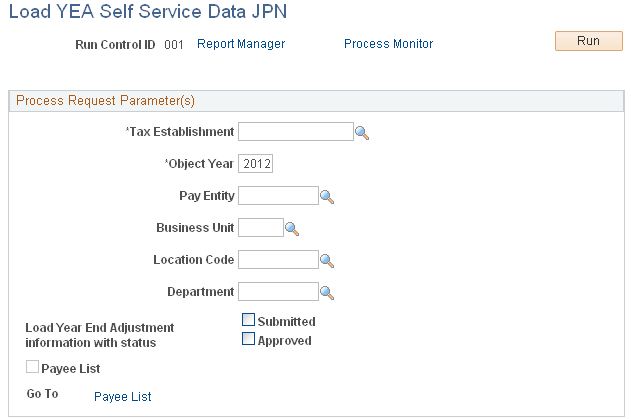Click the Department text field
The height and width of the screenshot is (419, 631).
[278, 292]
